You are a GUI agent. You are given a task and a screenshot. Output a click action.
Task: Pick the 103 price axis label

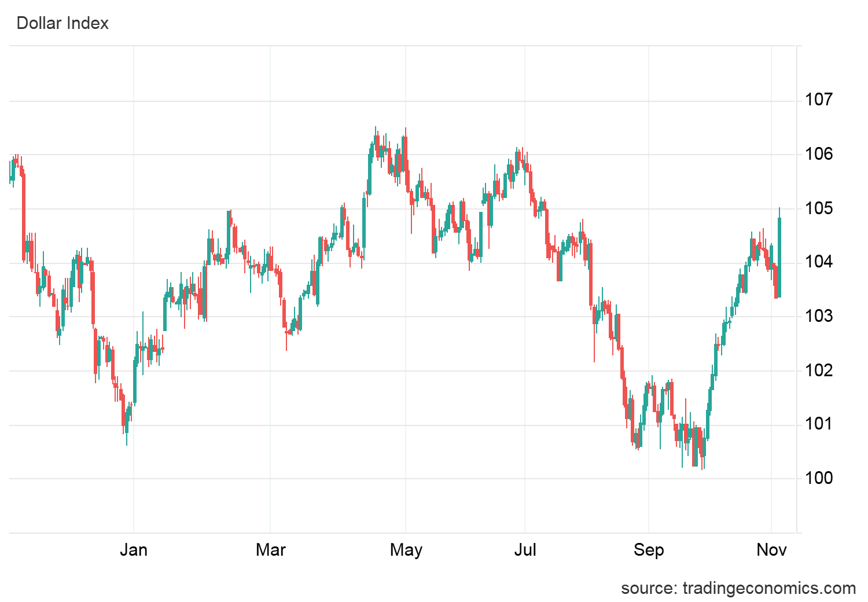[x=819, y=316]
